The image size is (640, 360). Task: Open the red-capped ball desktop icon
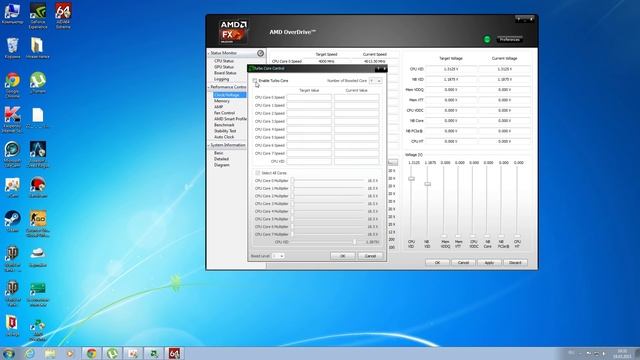click(38, 188)
